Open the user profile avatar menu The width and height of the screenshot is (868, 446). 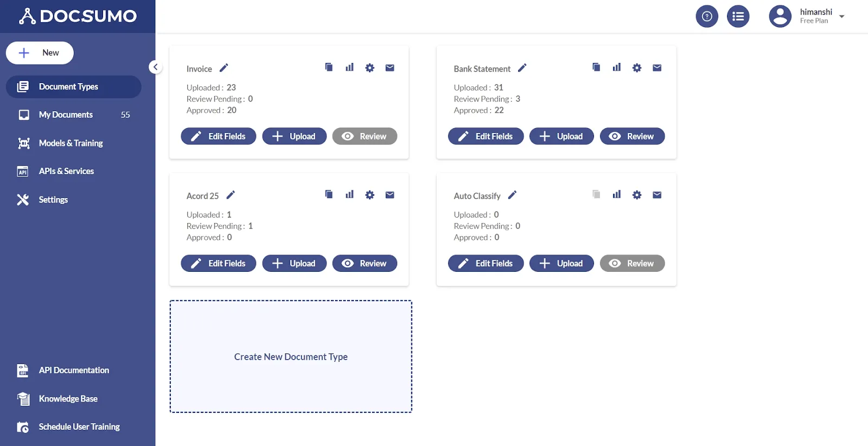780,16
